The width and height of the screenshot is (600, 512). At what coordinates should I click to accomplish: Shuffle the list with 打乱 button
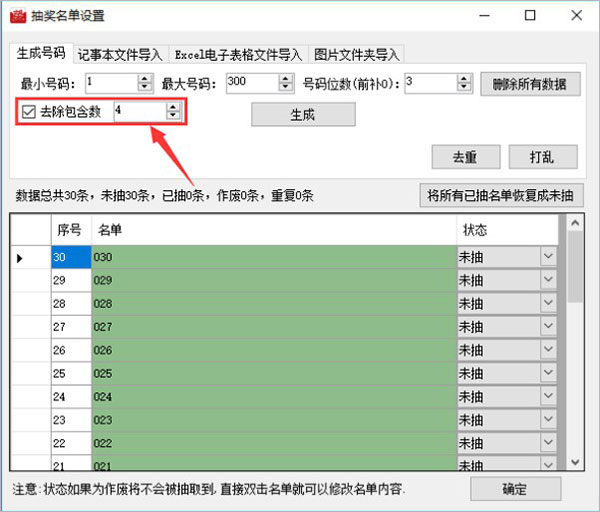tap(543, 157)
